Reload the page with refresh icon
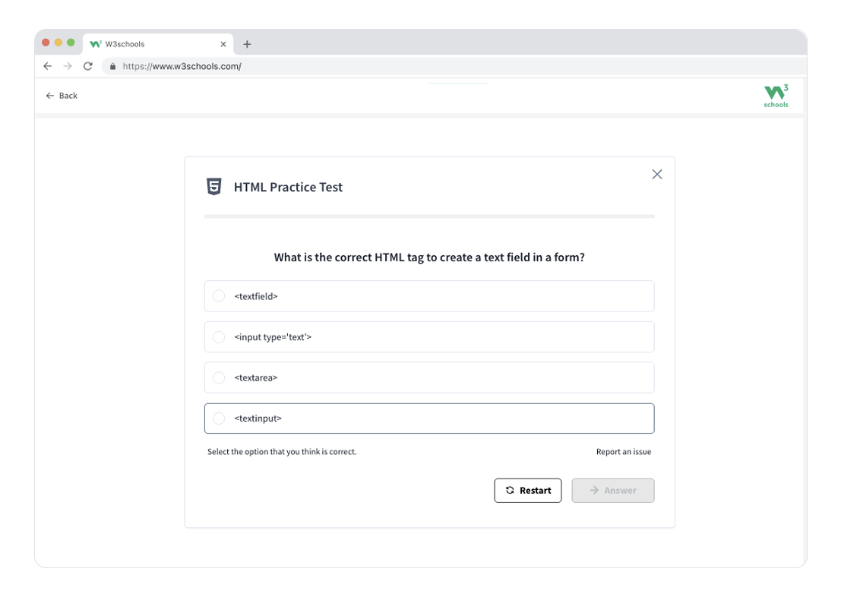Screen dimensions: 841x616 click(x=88, y=66)
